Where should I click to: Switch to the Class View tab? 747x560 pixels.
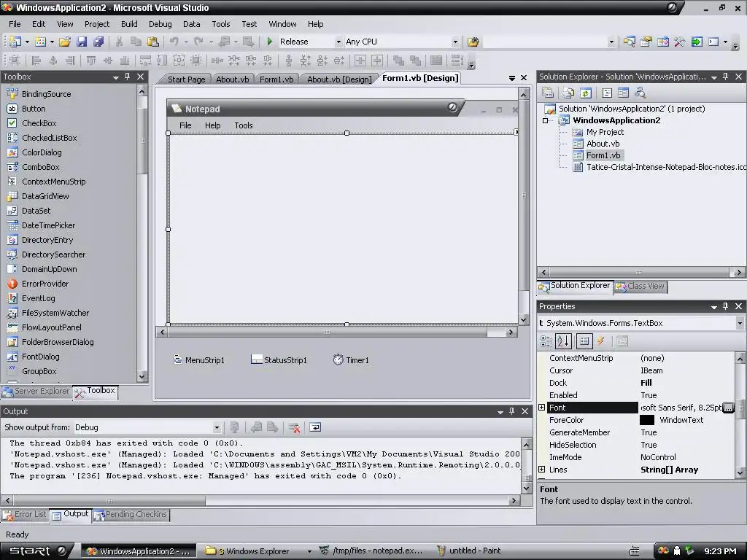[x=640, y=286]
